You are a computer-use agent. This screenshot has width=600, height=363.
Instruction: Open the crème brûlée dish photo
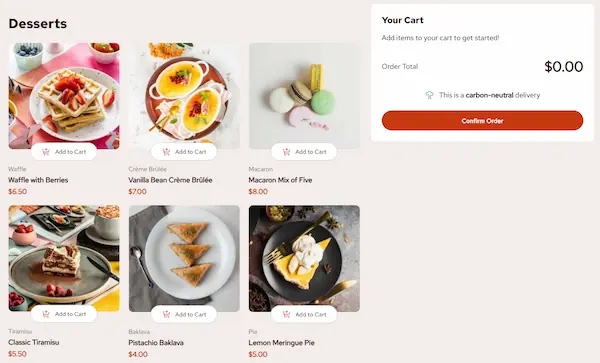pyautogui.click(x=184, y=96)
